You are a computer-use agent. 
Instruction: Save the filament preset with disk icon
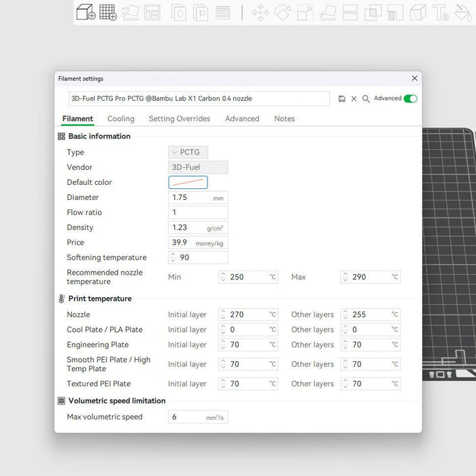342,99
